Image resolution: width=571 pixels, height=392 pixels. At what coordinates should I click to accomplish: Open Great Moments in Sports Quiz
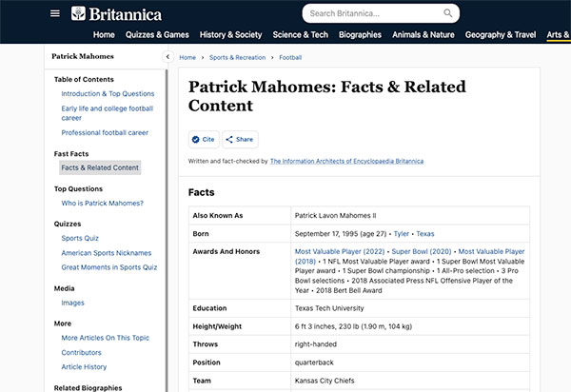(x=109, y=267)
